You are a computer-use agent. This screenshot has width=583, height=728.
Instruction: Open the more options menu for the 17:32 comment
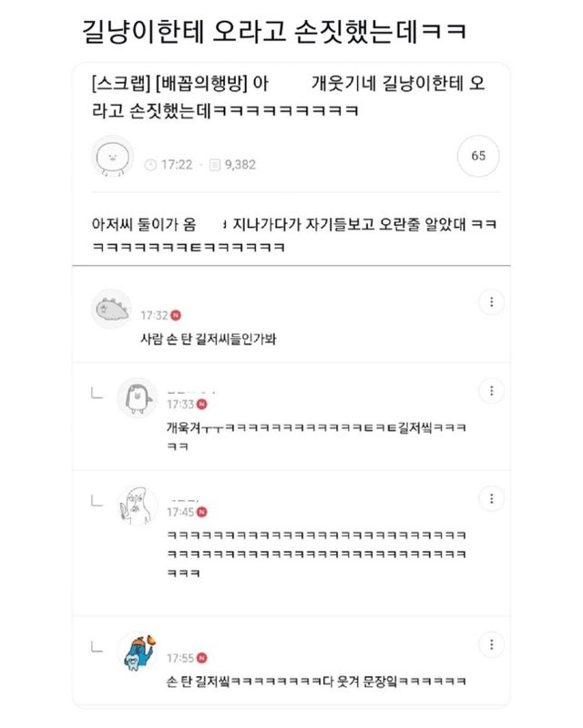tap(491, 302)
